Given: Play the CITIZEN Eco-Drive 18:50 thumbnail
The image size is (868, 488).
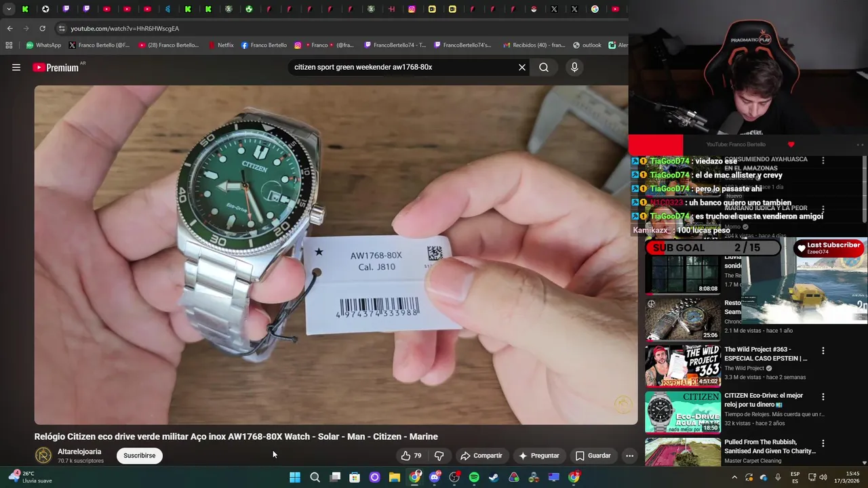Looking at the screenshot, I should [682, 412].
